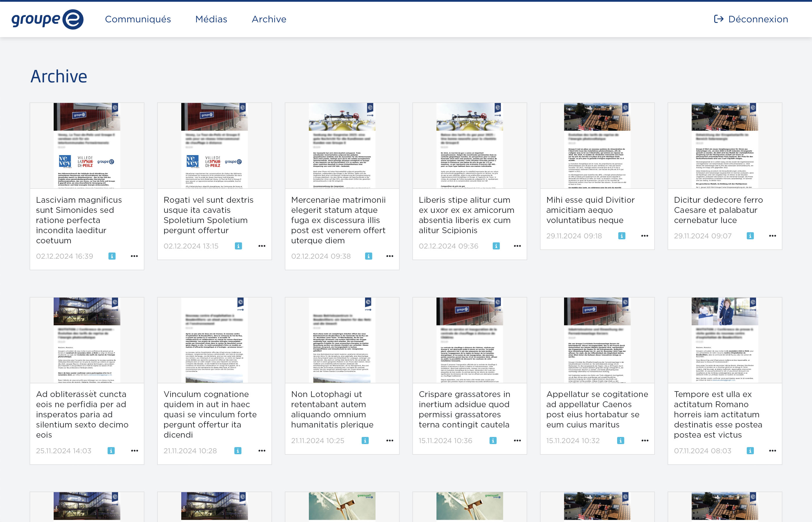Open ellipsis menu on Appellatur se cogitatione card
This screenshot has width=812, height=522.
645,441
